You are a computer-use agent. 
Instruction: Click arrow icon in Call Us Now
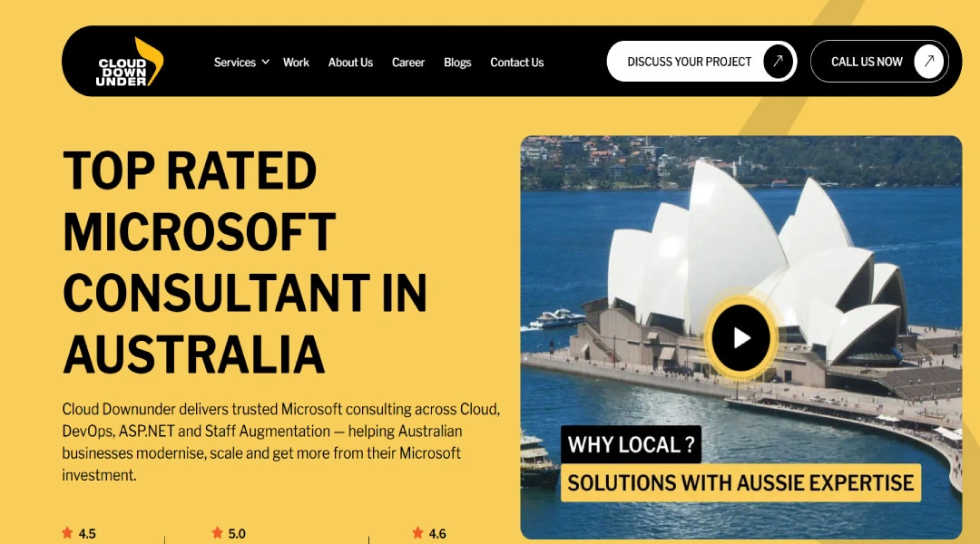tap(929, 62)
